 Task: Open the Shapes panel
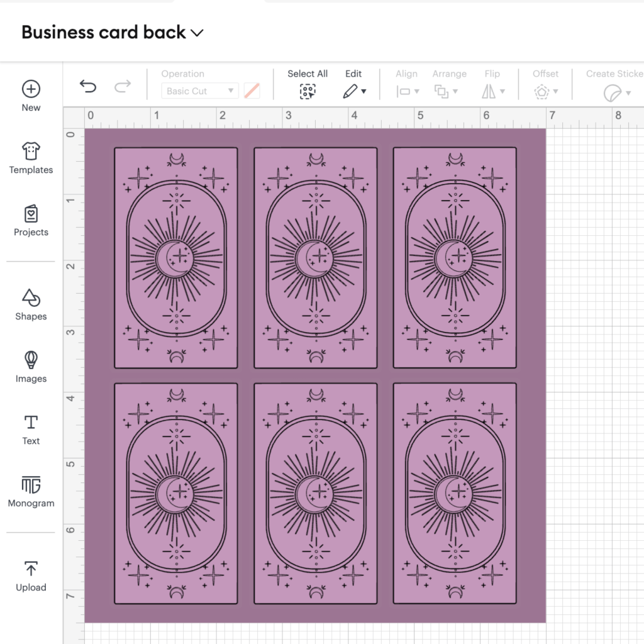pyautogui.click(x=31, y=305)
